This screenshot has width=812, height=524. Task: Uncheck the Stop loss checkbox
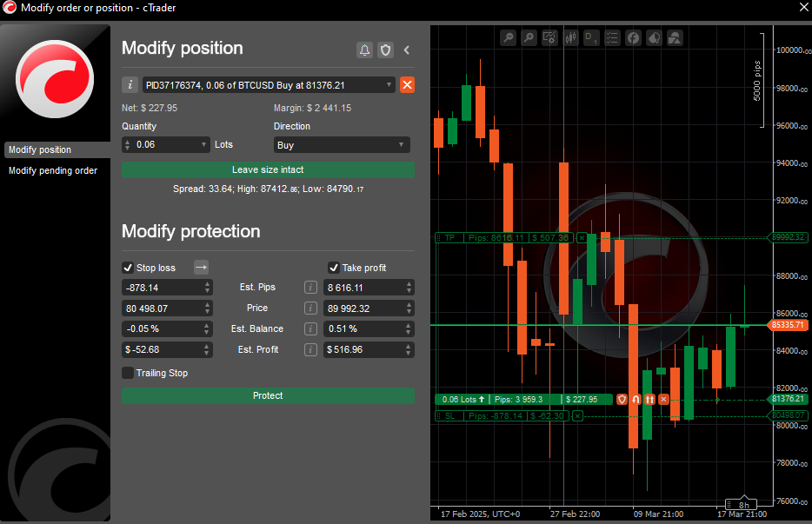(x=126, y=268)
